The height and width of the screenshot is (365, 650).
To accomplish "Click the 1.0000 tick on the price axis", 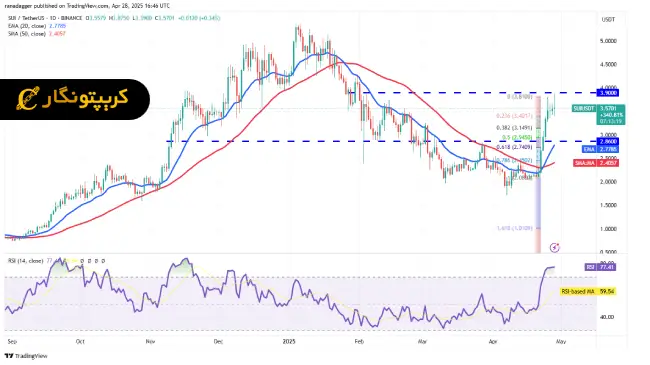I will (609, 229).
